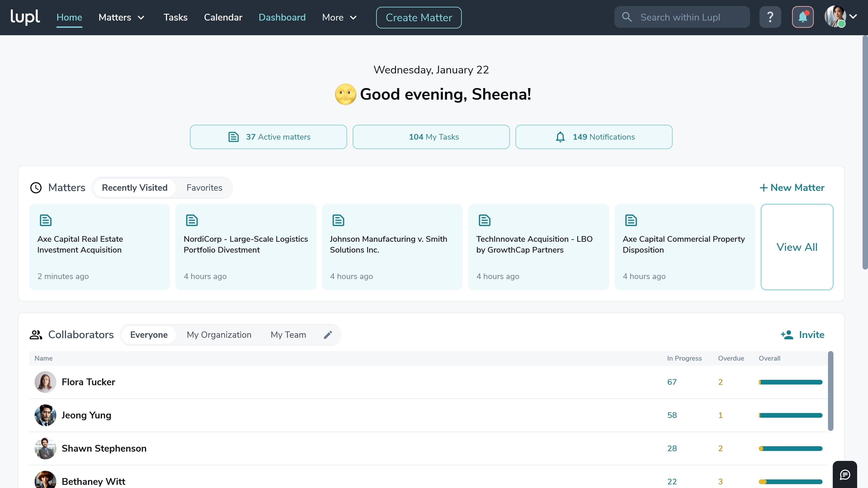Open Axe Capital Real Estate Investment Acquisition
868x488 pixels.
click(x=99, y=247)
